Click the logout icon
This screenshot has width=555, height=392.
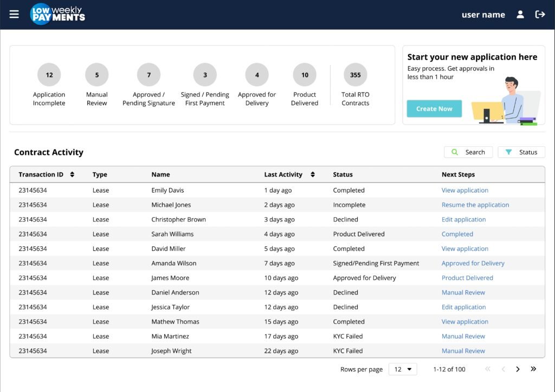[x=540, y=15]
